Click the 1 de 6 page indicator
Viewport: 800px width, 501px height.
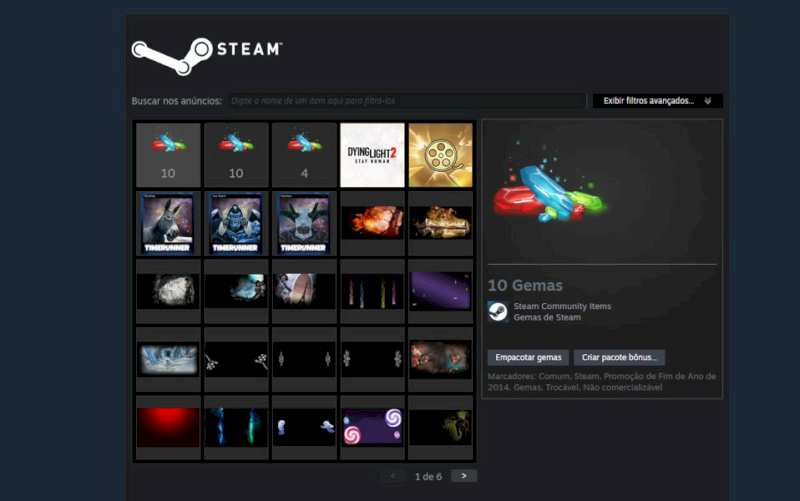428,477
